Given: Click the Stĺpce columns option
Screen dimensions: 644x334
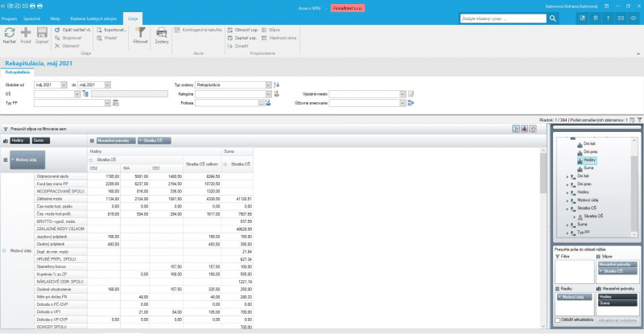Looking at the screenshot, I should click(x=273, y=29).
